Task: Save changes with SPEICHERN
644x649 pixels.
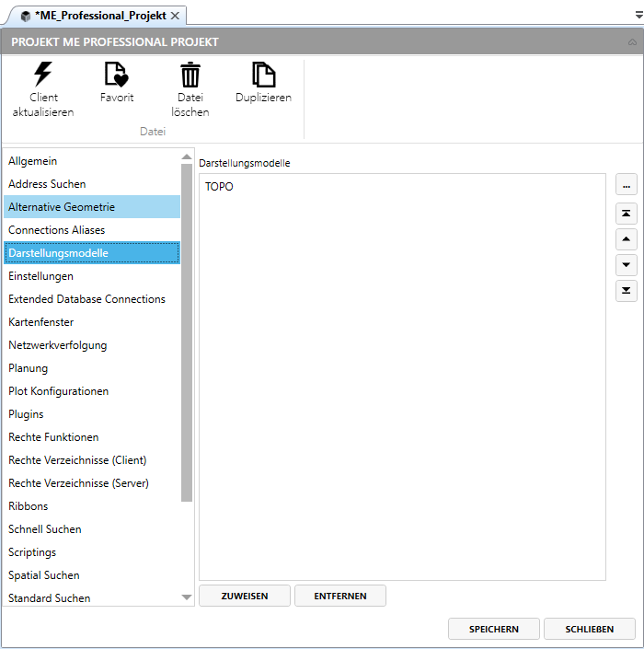Action: 493,629
